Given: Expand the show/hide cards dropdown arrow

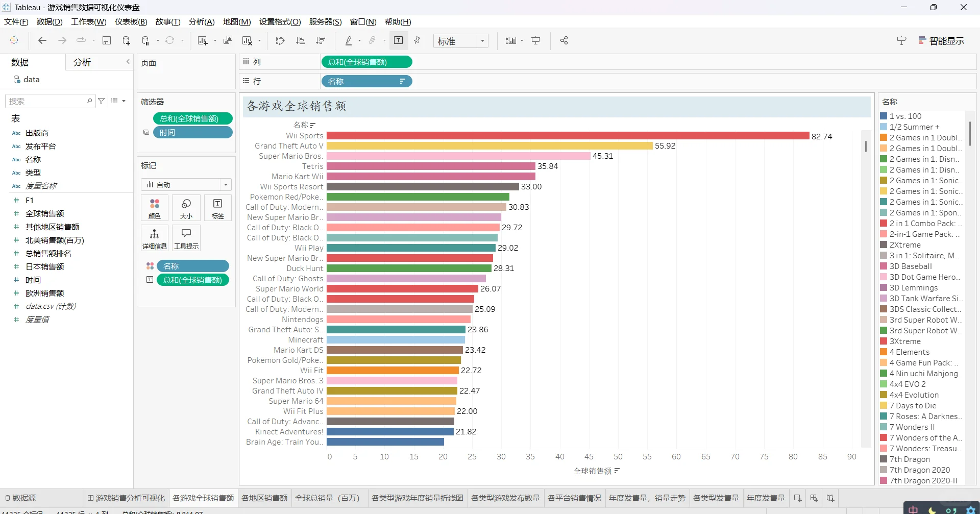Looking at the screenshot, I should [x=522, y=41].
